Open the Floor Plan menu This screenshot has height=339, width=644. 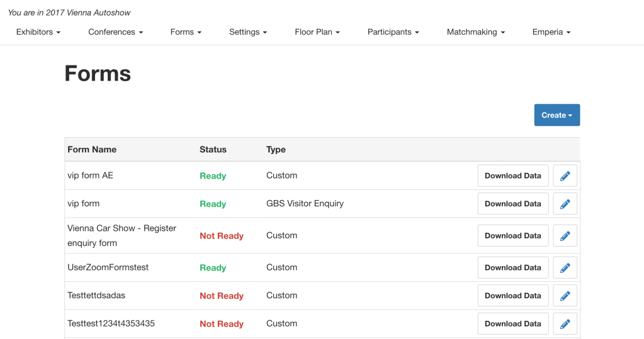pos(317,32)
